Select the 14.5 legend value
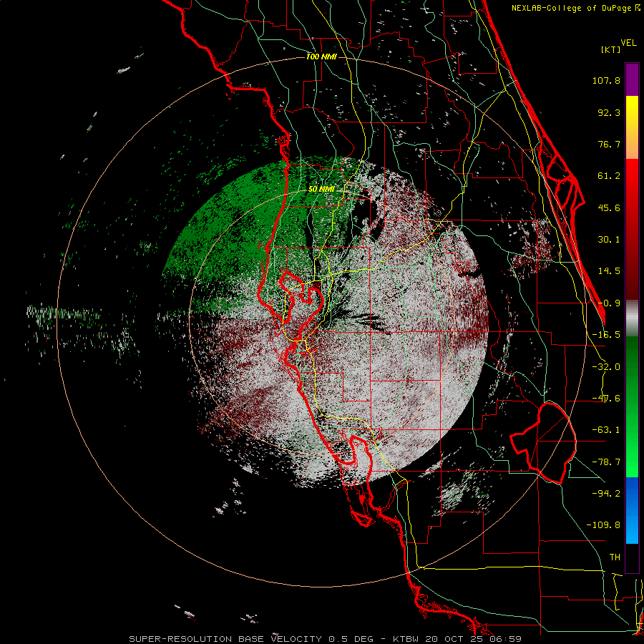644x644 pixels. [x=609, y=271]
